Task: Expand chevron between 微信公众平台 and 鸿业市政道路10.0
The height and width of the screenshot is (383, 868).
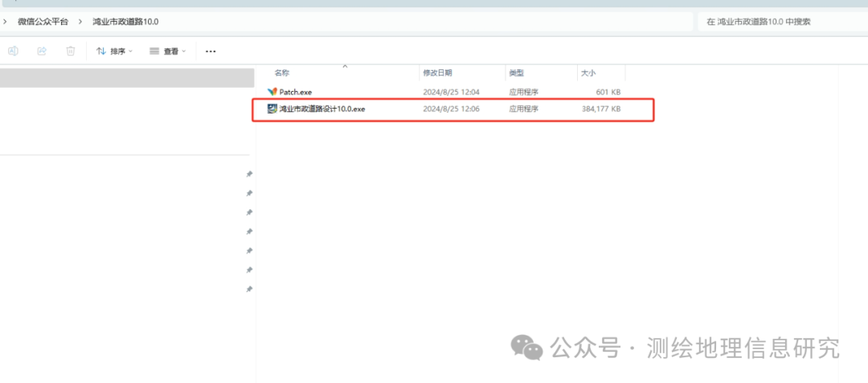Action: (80, 22)
